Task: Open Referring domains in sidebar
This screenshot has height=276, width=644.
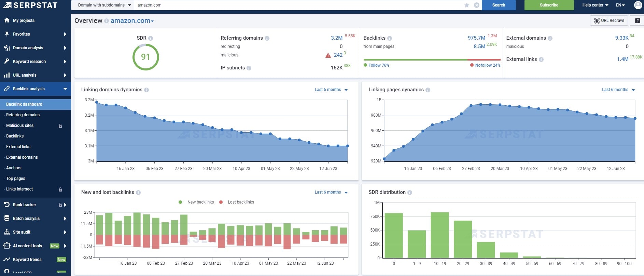Action: click(23, 115)
